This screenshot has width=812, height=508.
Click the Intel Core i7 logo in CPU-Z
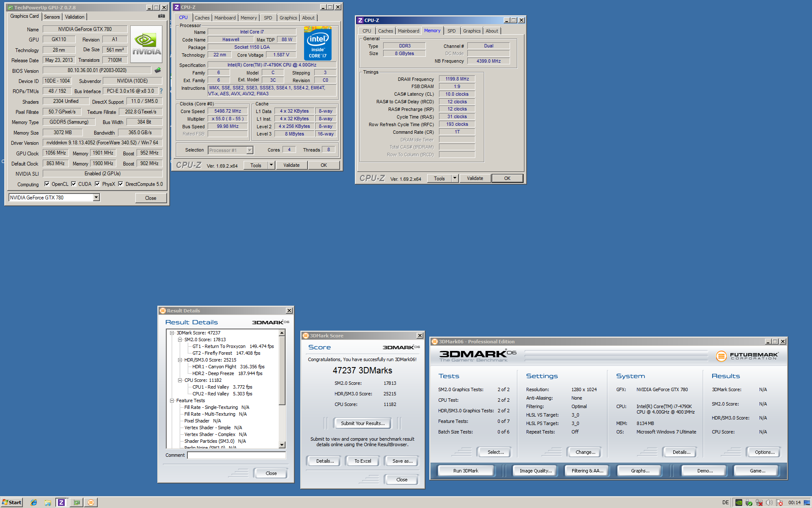click(x=318, y=44)
